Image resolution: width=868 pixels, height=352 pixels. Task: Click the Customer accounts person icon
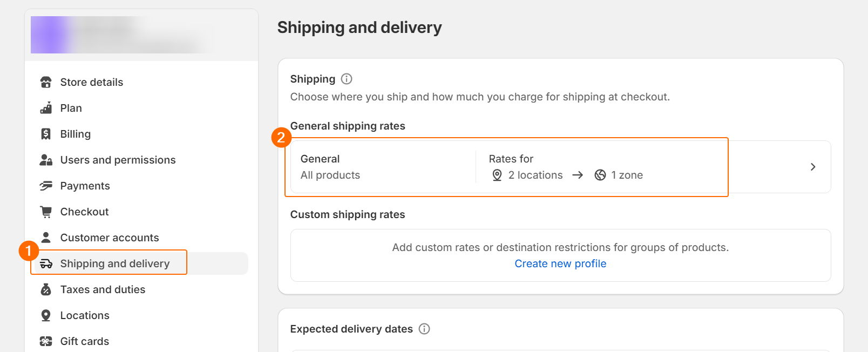tap(46, 238)
